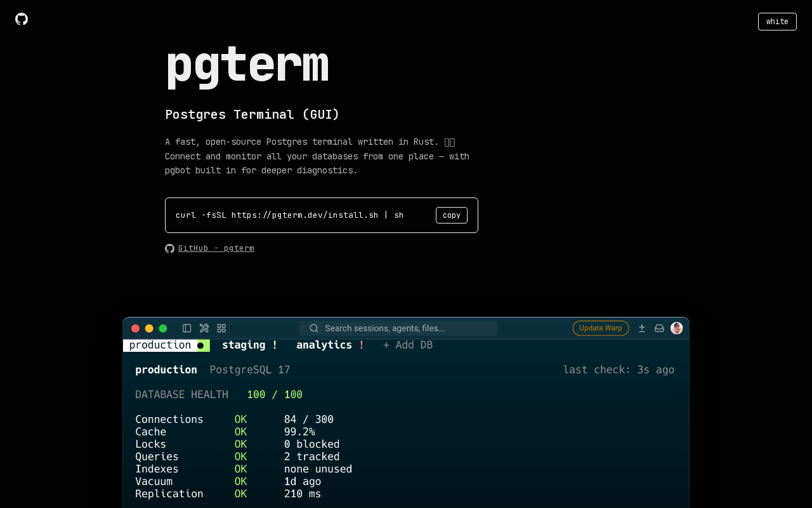Click the red close dot in Warp window
Image resolution: width=812 pixels, height=508 pixels.
click(135, 328)
